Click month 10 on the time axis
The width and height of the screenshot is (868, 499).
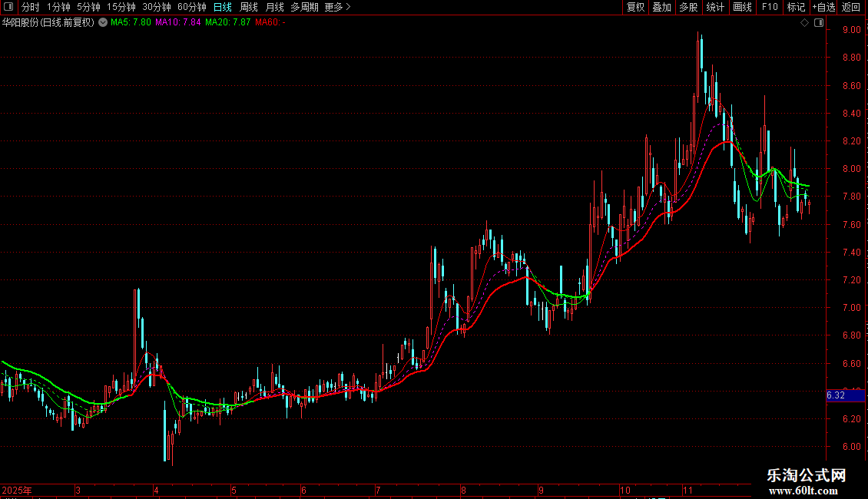pos(625,490)
